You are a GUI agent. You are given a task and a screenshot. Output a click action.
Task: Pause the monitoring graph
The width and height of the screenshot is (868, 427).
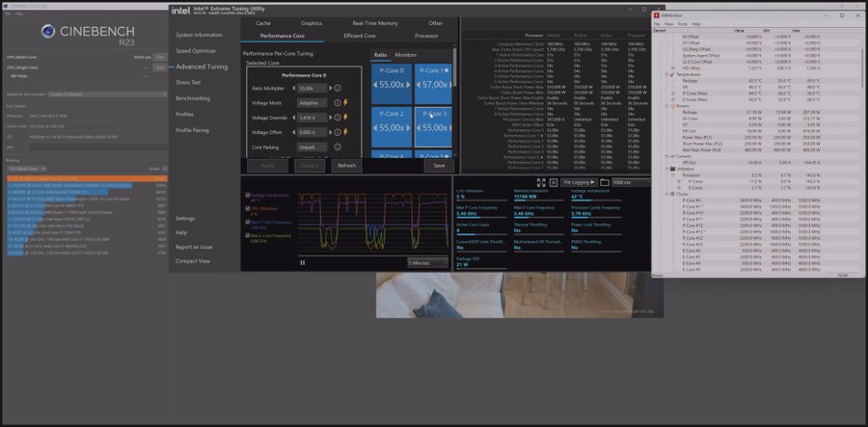point(302,262)
